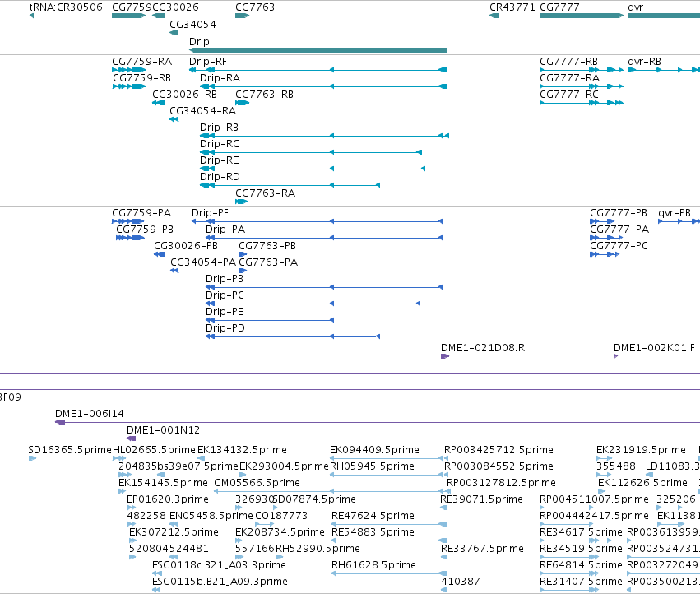The image size is (700, 594).
Task: Click the CG7763-PA protein label
Action: click(268, 262)
